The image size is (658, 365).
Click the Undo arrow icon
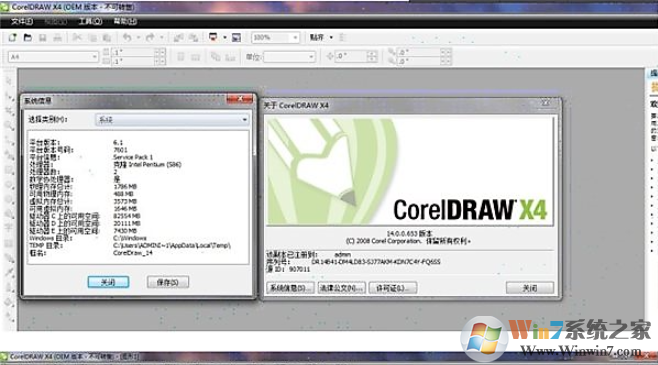coord(127,38)
